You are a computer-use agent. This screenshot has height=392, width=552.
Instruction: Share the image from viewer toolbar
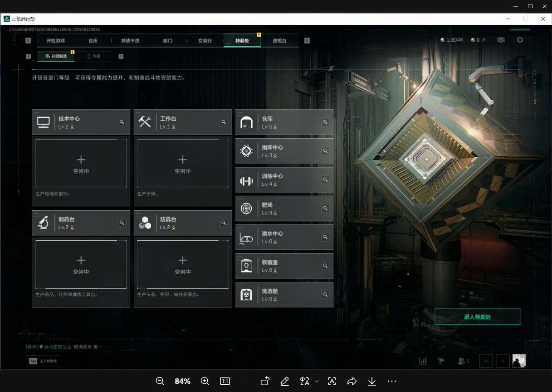pos(352,381)
